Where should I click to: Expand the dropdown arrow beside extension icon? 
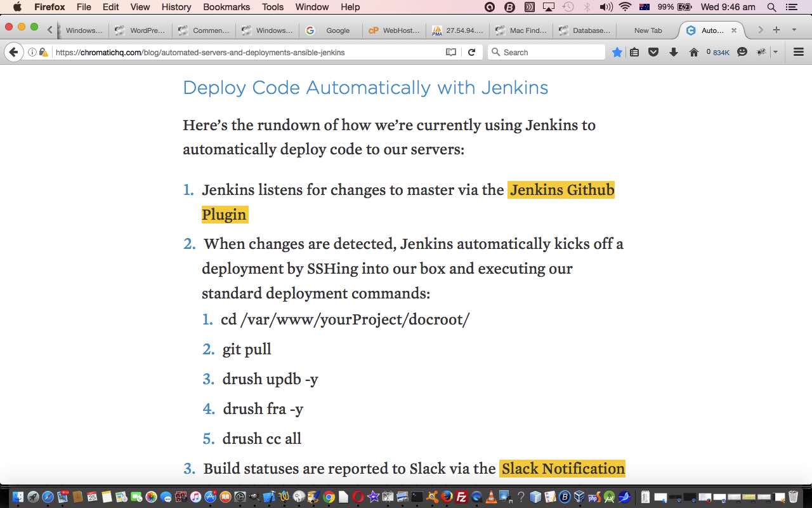(x=775, y=52)
